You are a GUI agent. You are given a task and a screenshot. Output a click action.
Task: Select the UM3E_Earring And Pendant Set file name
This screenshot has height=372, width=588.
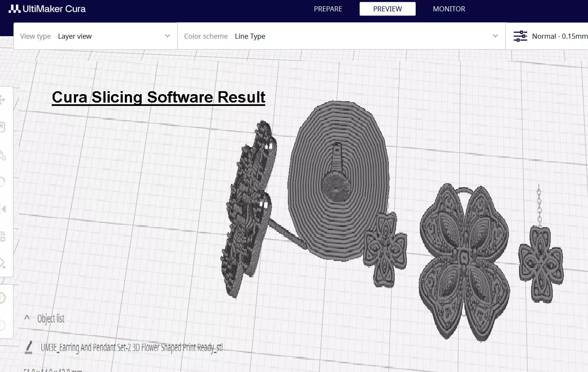coord(132,348)
